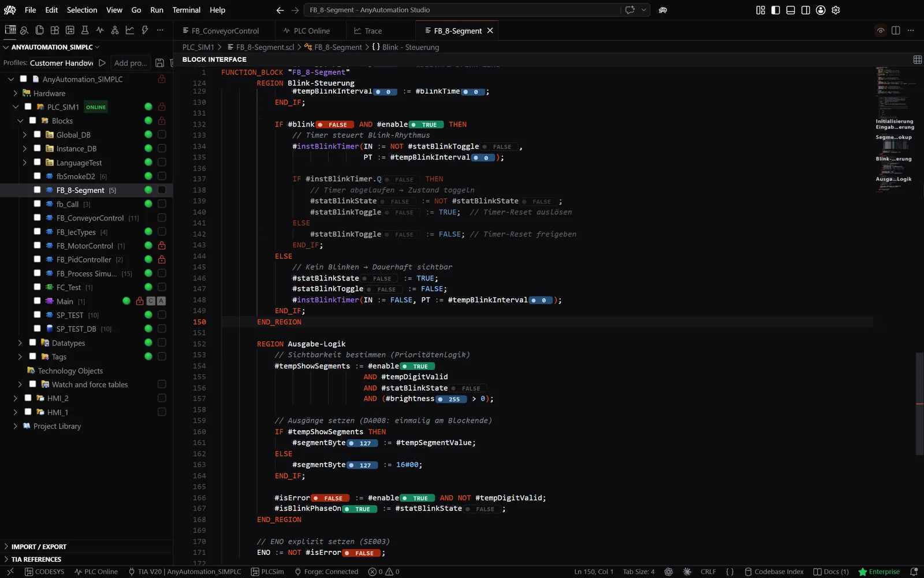This screenshot has width=924, height=578.
Task: Open the Terminal menu
Action: (187, 10)
